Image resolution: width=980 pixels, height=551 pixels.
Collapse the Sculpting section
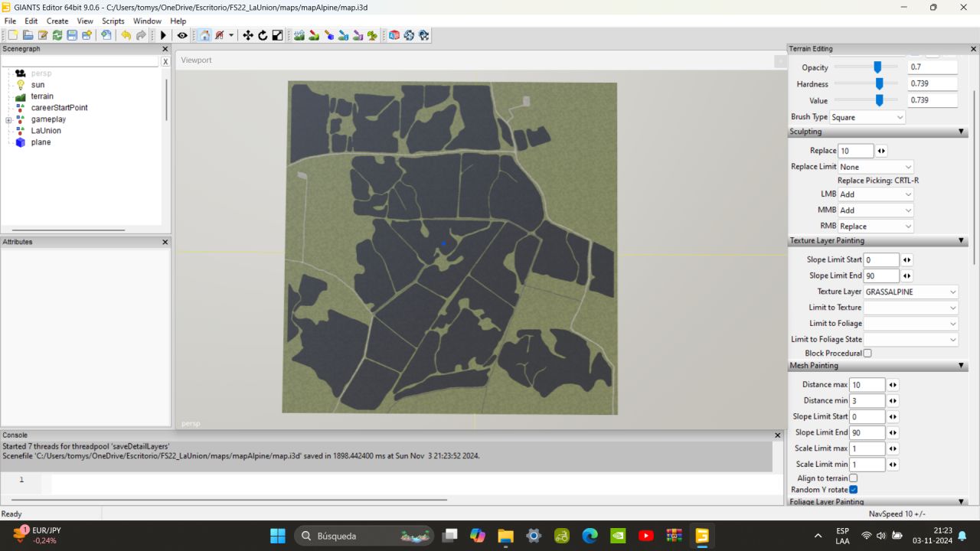coord(962,132)
